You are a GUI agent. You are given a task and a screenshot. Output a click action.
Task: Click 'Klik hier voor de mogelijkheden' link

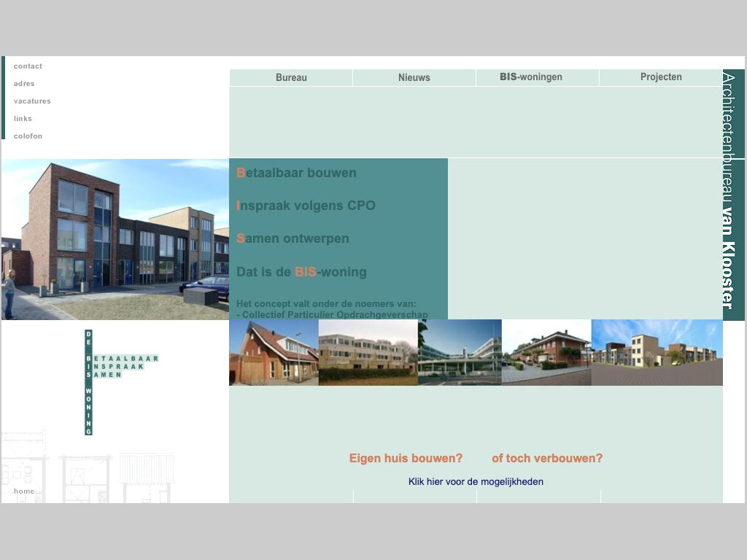pos(476,482)
